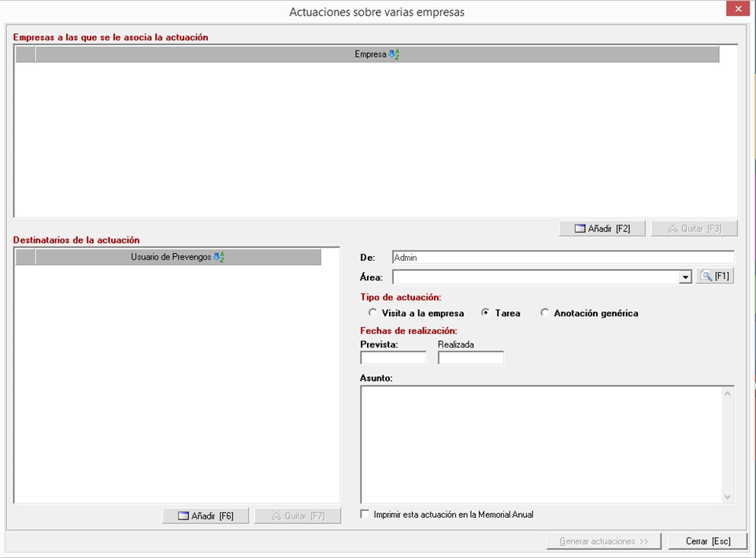756x558 pixels.
Task: Select the Tarea radio option
Action: click(x=486, y=313)
